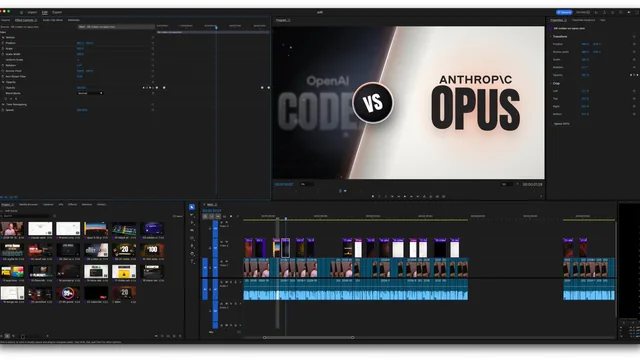Add marker in Program monitor controls
This screenshot has height=360, width=640.
point(373,197)
